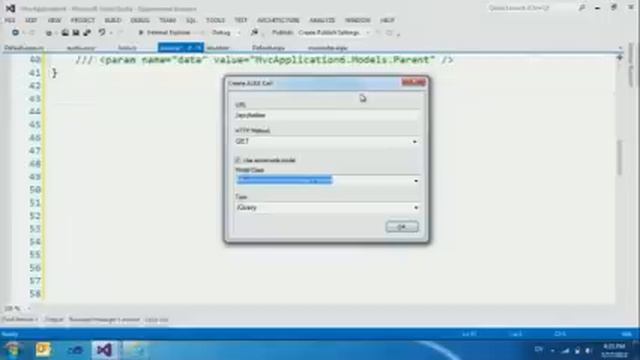The height and width of the screenshot is (360, 640).
Task: Open the Type jQuery dropdown
Action: tap(327, 208)
